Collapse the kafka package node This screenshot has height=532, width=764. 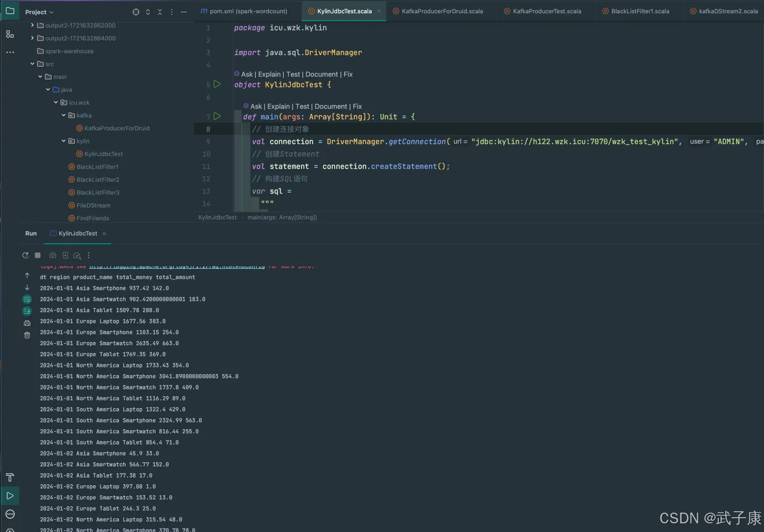tap(64, 116)
